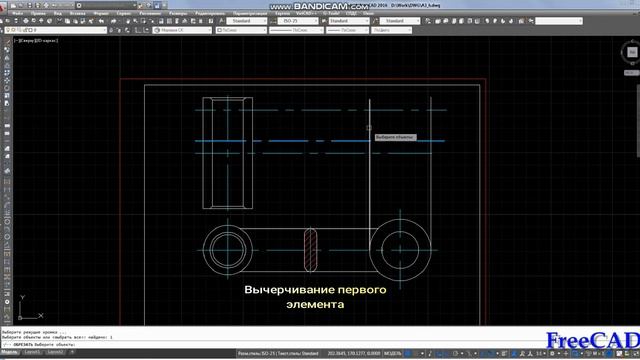
Task: Select the red hatched slot in drawing
Action: (x=311, y=250)
